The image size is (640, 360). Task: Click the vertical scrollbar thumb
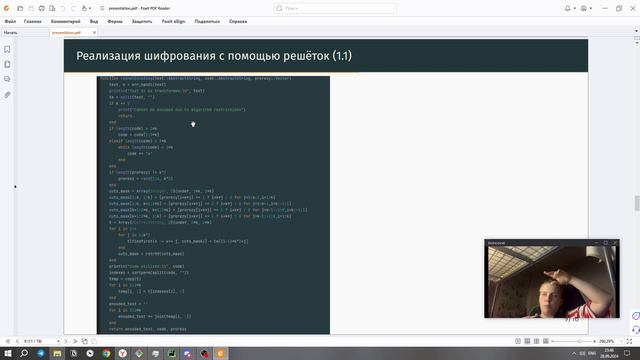[637, 203]
